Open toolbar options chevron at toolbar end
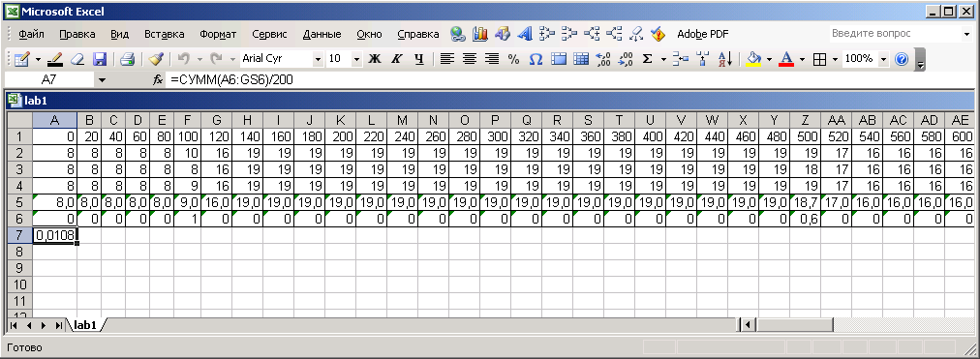The width and height of the screenshot is (980, 359). [x=920, y=60]
